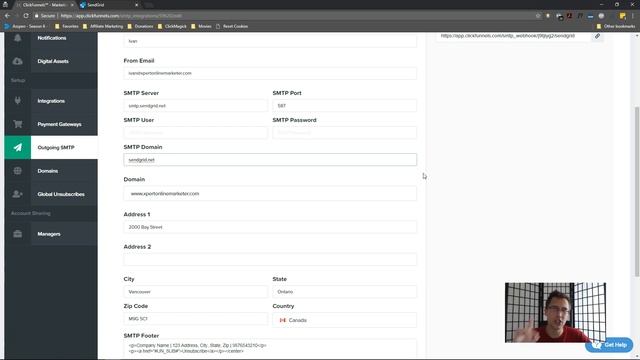Click the SMTP Footer text area

270,349
